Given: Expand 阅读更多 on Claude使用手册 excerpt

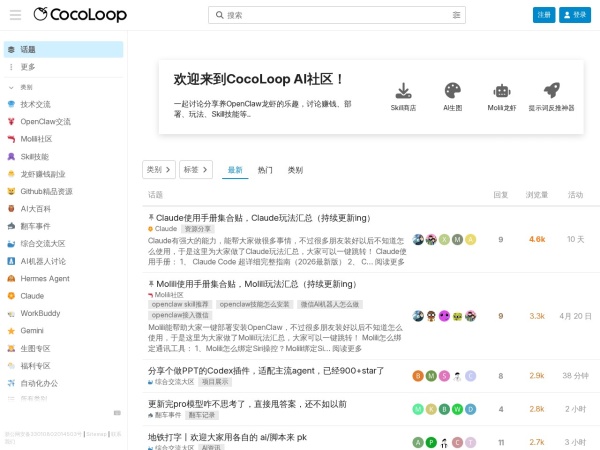Looking at the screenshot, I should (x=390, y=262).
